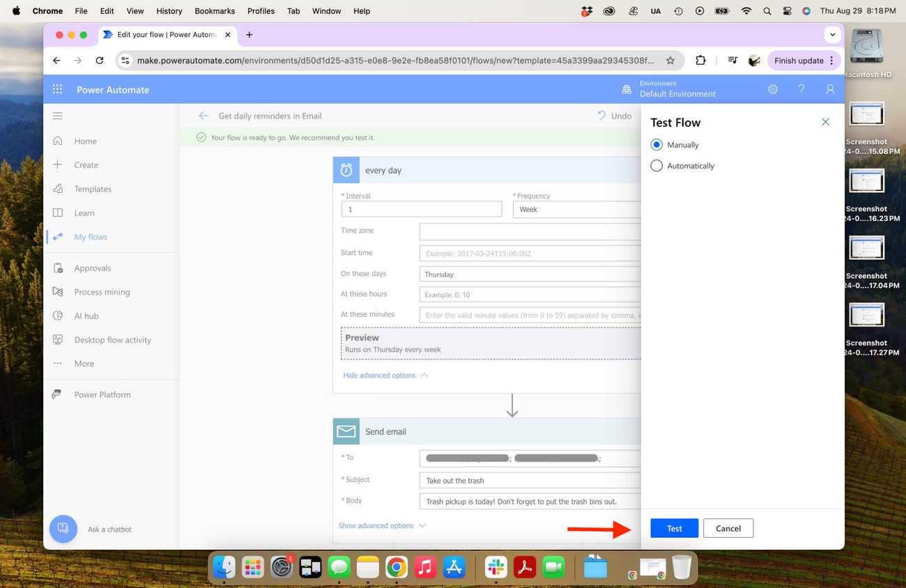Collapse the left navigation hamburger menu

point(57,116)
